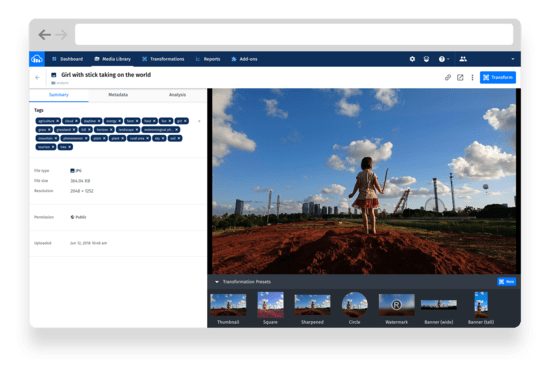Remove the daytime tag
This screenshot has height=371, width=550.
pyautogui.click(x=99, y=121)
